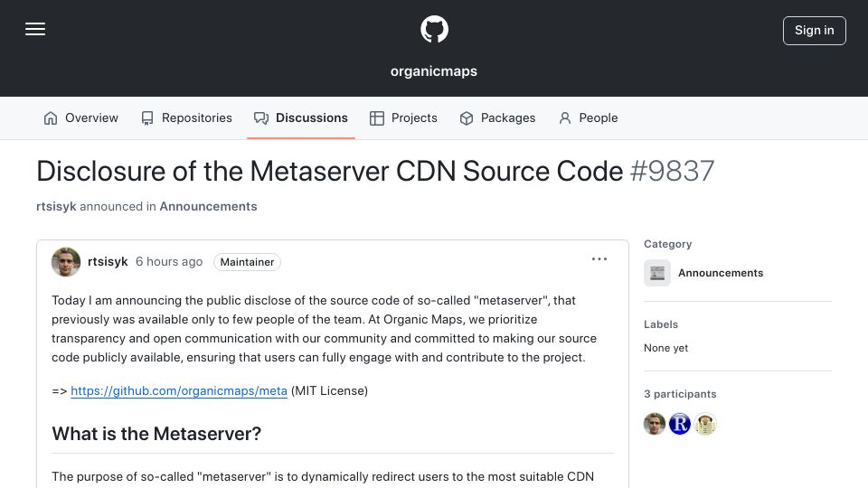Open the Projects tab
This screenshot has height=488, width=868.
[403, 117]
